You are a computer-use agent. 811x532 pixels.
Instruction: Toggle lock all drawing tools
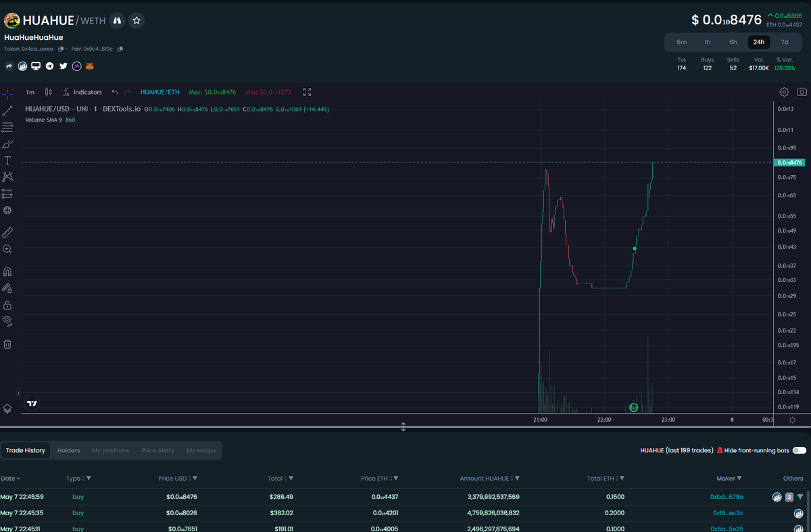tap(7, 305)
